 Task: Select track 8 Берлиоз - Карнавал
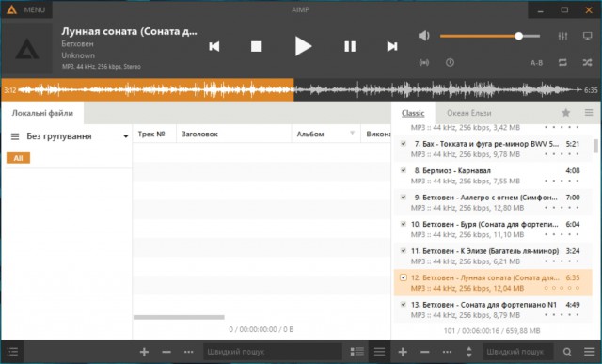pyautogui.click(x=493, y=176)
